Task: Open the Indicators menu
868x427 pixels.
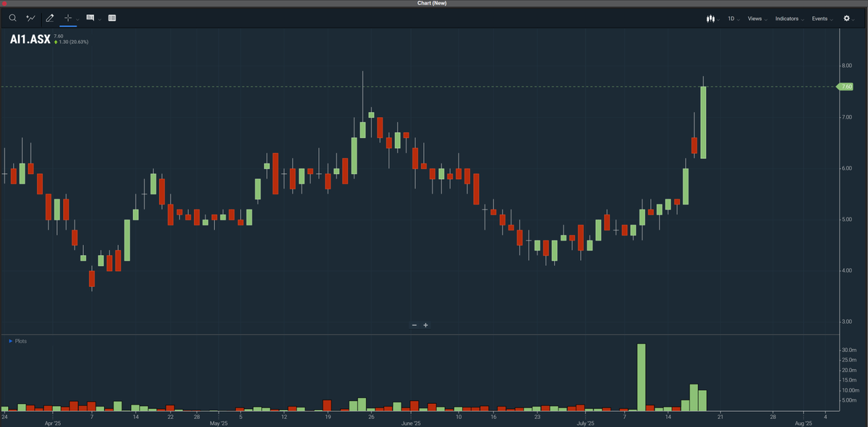Action: coord(789,19)
